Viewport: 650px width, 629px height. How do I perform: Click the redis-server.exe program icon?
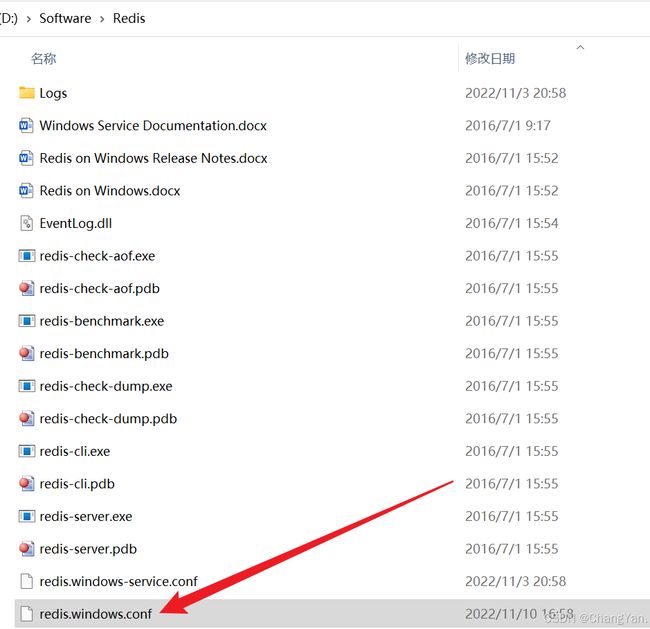point(27,516)
